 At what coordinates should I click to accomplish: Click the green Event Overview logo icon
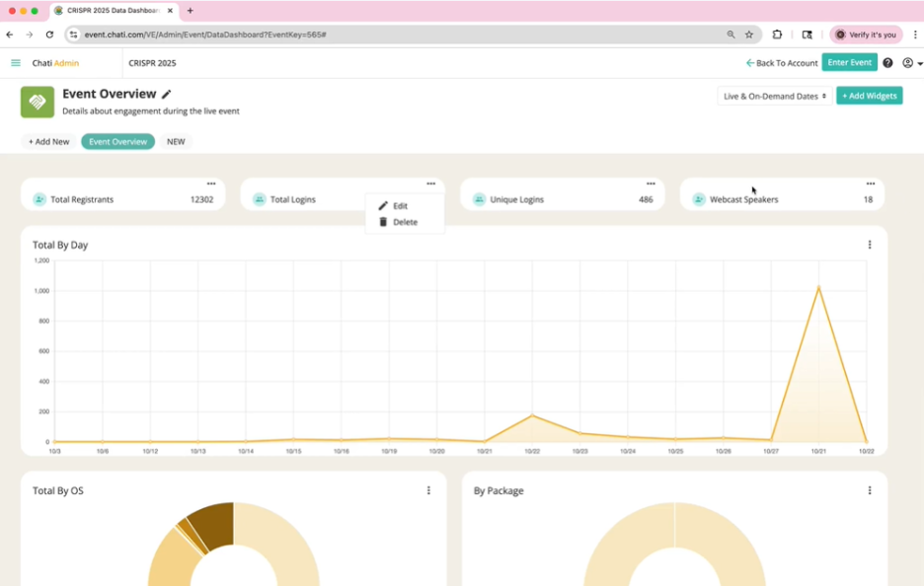coord(38,102)
